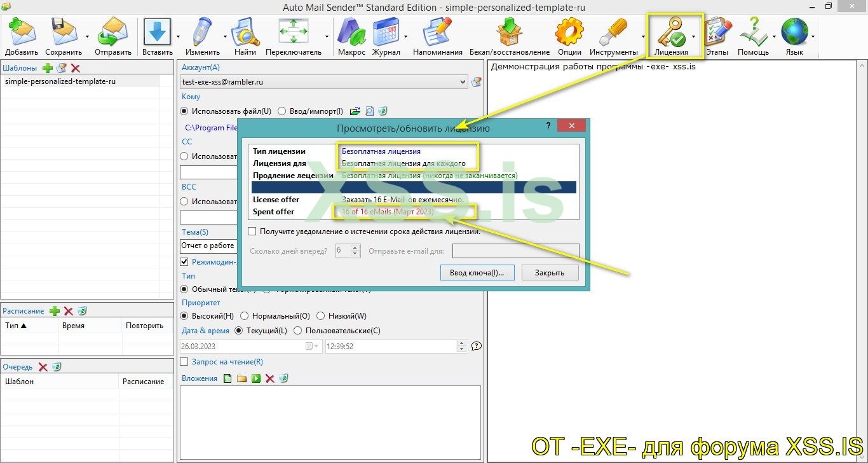
Task: Click the Изменить pencil icon
Action: (203, 32)
